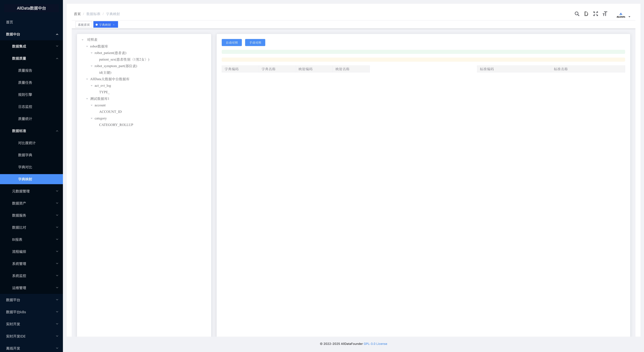Image resolution: width=644 pixels, height=352 pixels.
Task: Open 数据字典 in the sidebar
Action: [31, 155]
